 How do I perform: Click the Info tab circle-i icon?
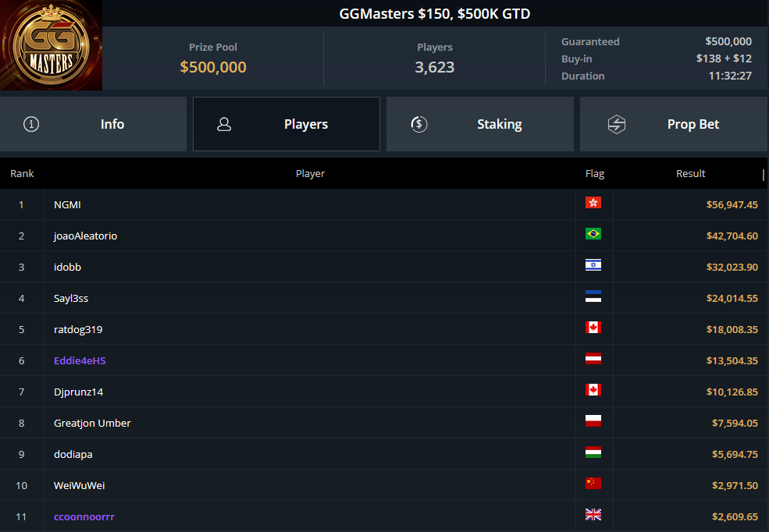31,124
